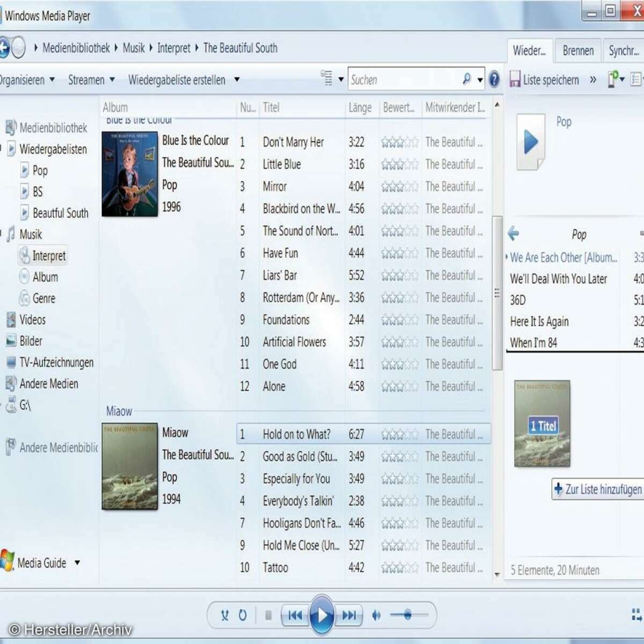
Task: Expand the Wiedergabeliste erstellen dropdown
Action: [236, 79]
